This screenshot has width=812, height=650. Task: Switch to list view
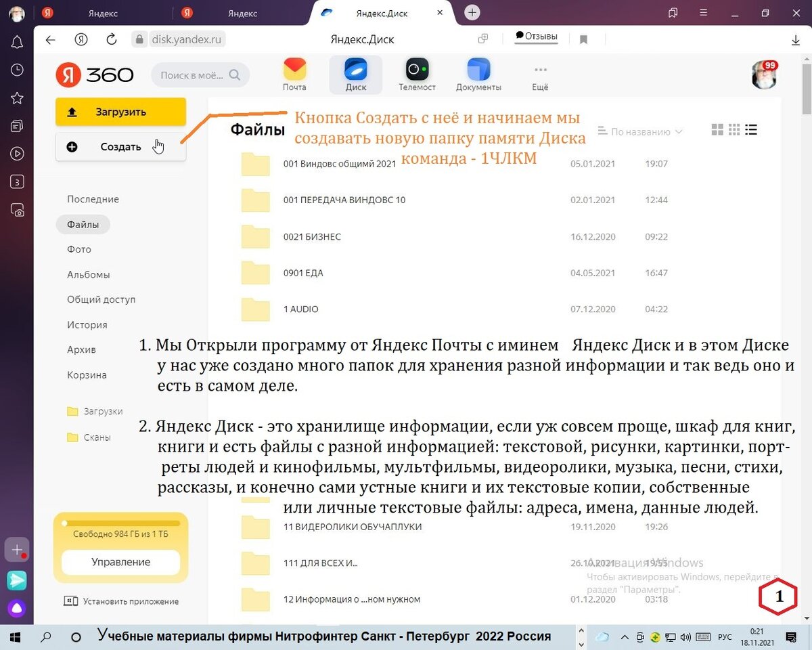coord(750,130)
